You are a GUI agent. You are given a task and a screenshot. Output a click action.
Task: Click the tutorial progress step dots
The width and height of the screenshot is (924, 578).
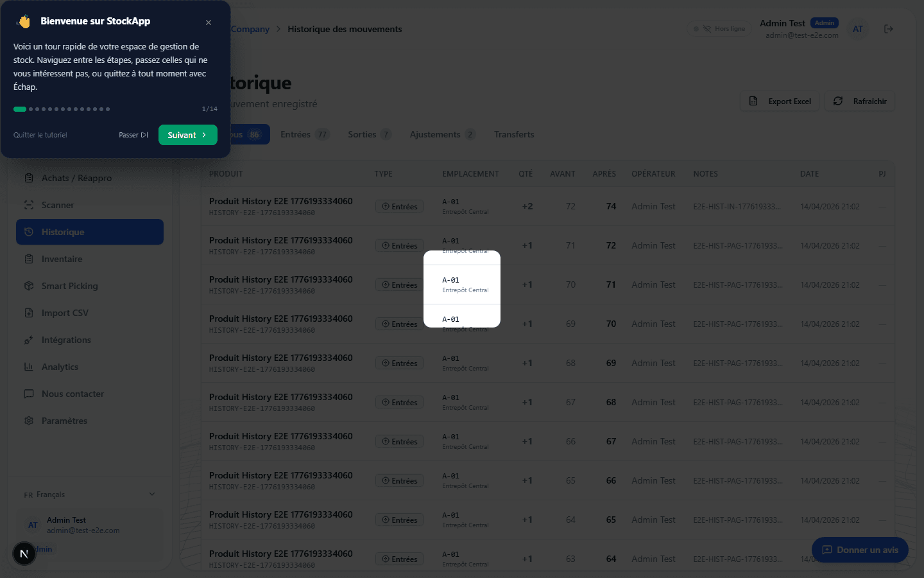62,109
